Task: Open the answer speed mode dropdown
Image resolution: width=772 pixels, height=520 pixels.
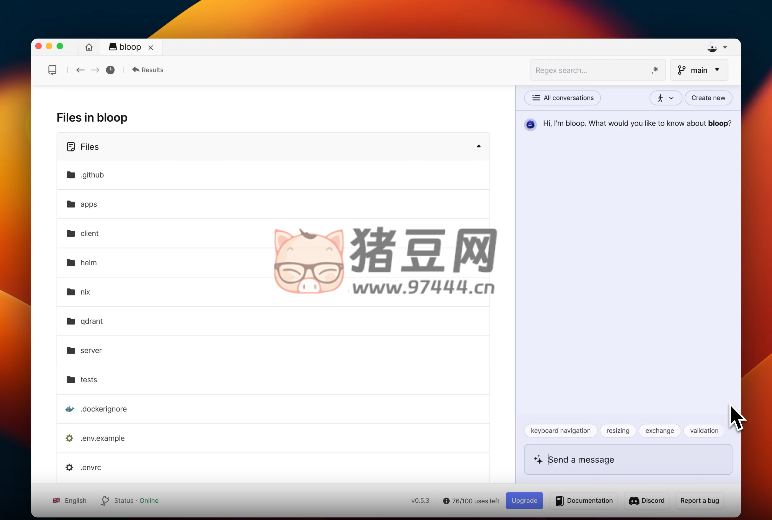Action: (x=664, y=98)
